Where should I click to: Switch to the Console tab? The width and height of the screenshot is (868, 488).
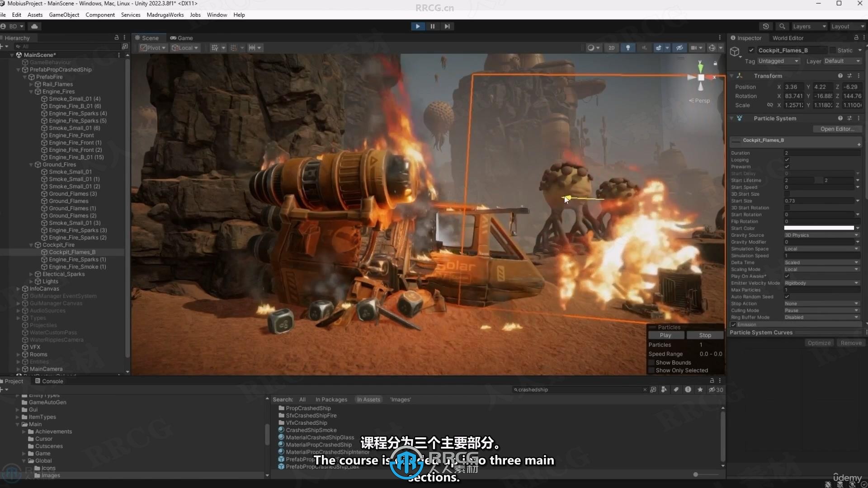tap(49, 381)
